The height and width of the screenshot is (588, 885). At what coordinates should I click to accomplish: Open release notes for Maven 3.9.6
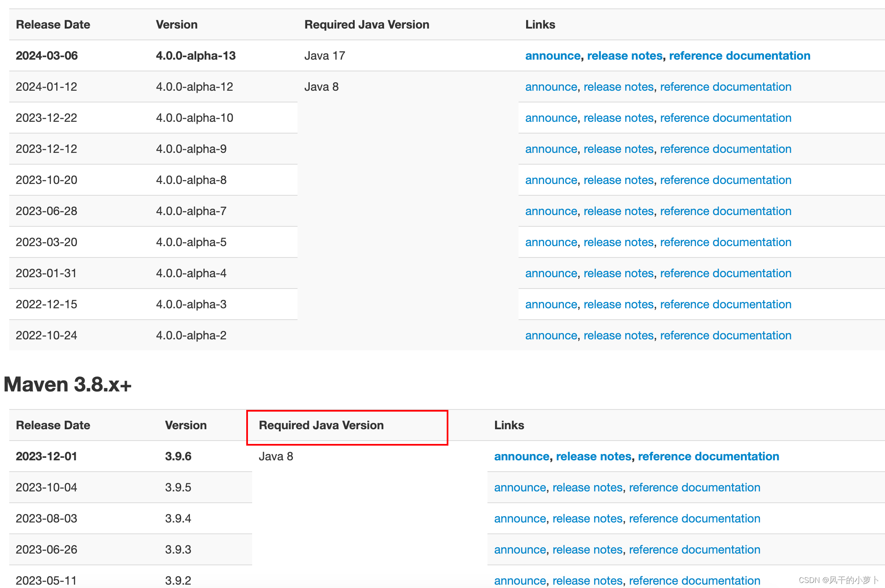tap(593, 456)
